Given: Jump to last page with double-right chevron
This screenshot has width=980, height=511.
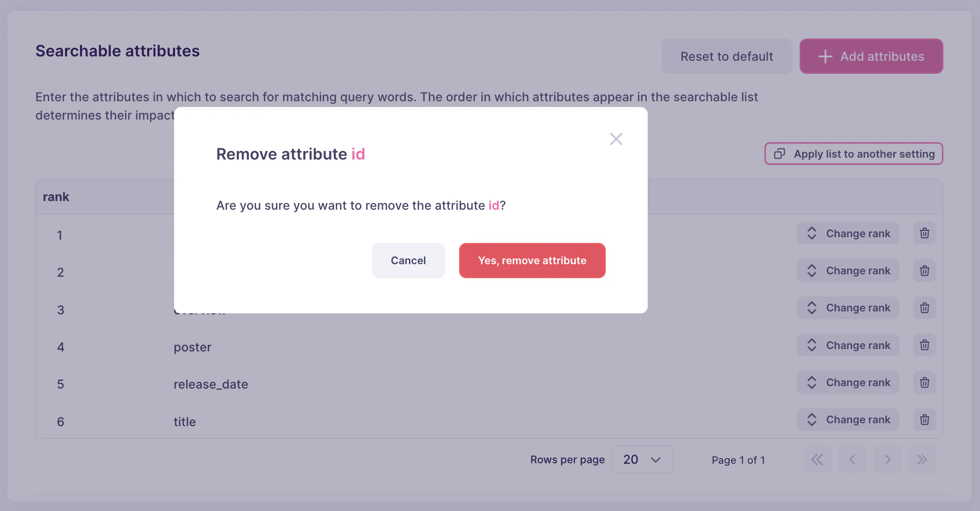Looking at the screenshot, I should coord(922,459).
